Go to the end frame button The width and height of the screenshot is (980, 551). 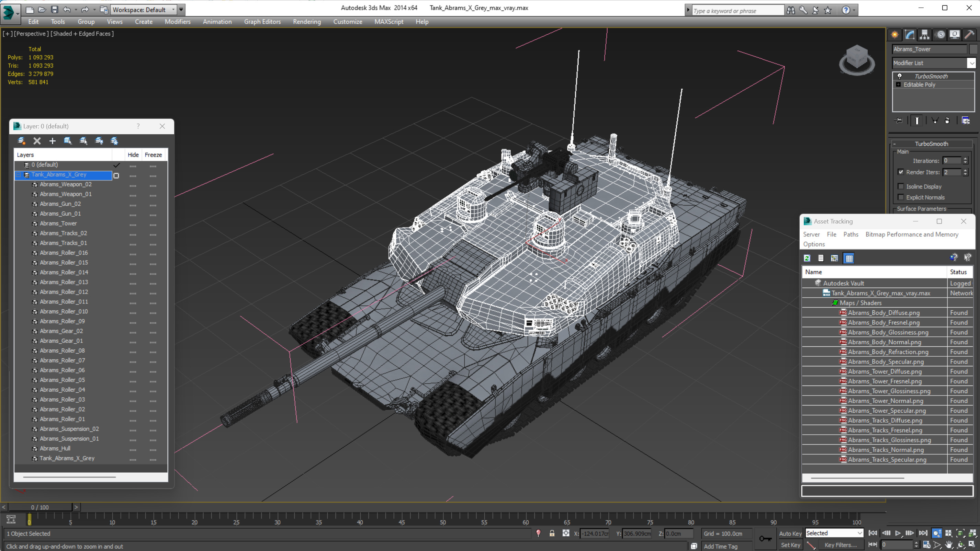tap(923, 533)
